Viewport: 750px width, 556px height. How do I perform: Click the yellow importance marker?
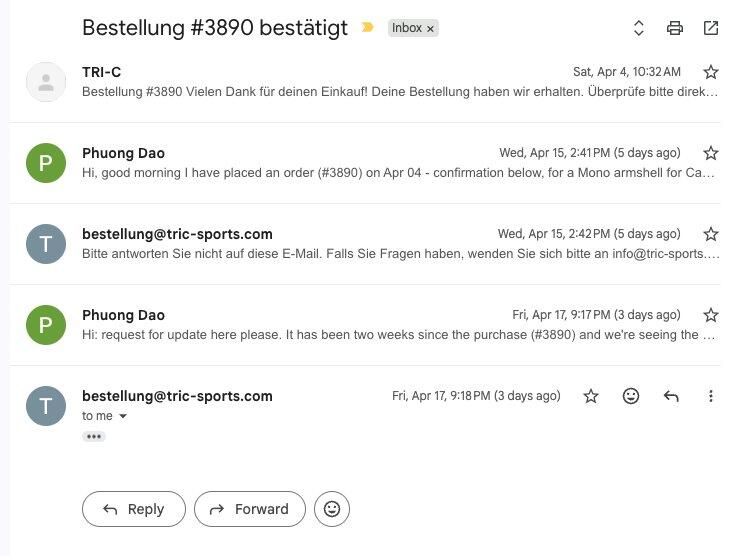pyautogui.click(x=367, y=27)
